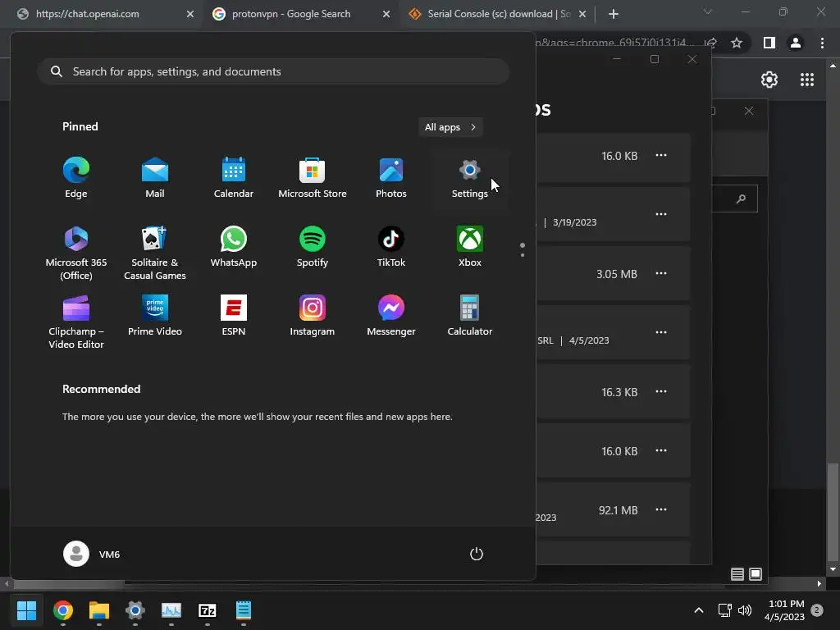Open File Explorer from the taskbar
The height and width of the screenshot is (630, 840).
tap(99, 610)
